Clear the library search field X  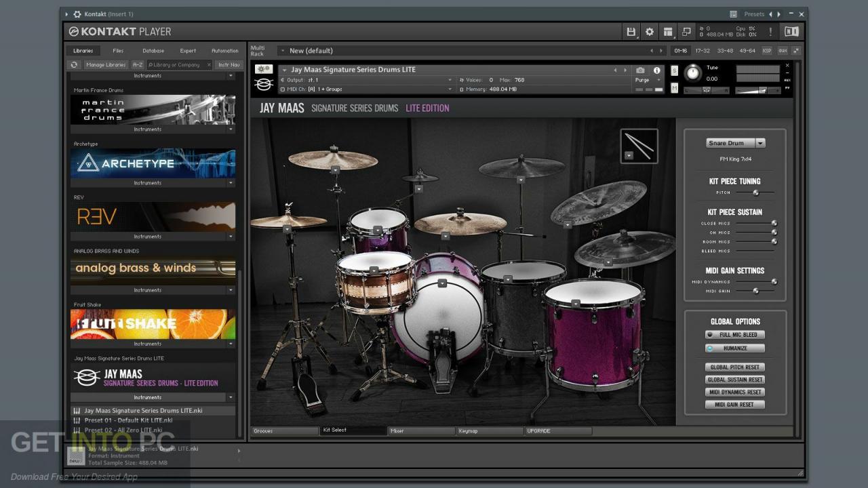[208, 64]
